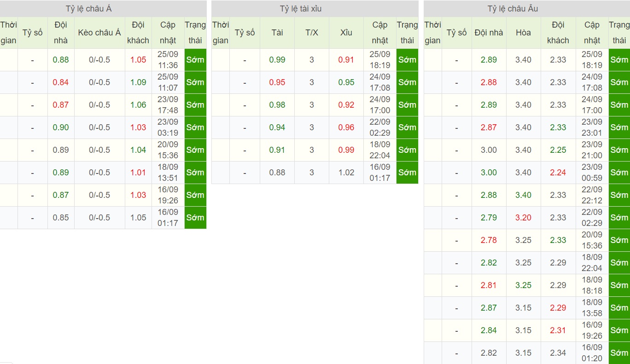Viewport: 630px width, 364px height.
Task: Click update time "23/09 00:59"
Action: tap(592, 173)
